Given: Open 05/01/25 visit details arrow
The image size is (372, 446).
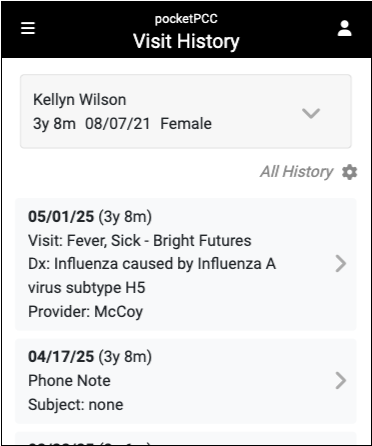Looking at the screenshot, I should 341,264.
